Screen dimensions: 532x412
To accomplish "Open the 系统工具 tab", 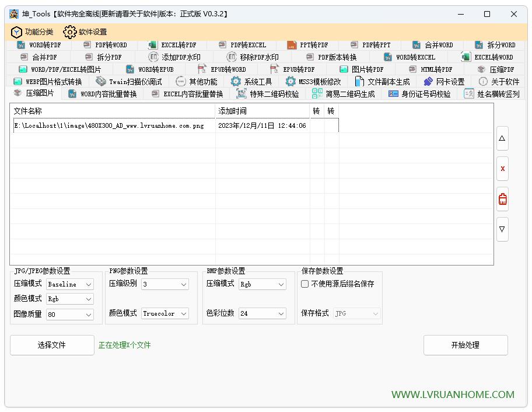I will pos(251,82).
